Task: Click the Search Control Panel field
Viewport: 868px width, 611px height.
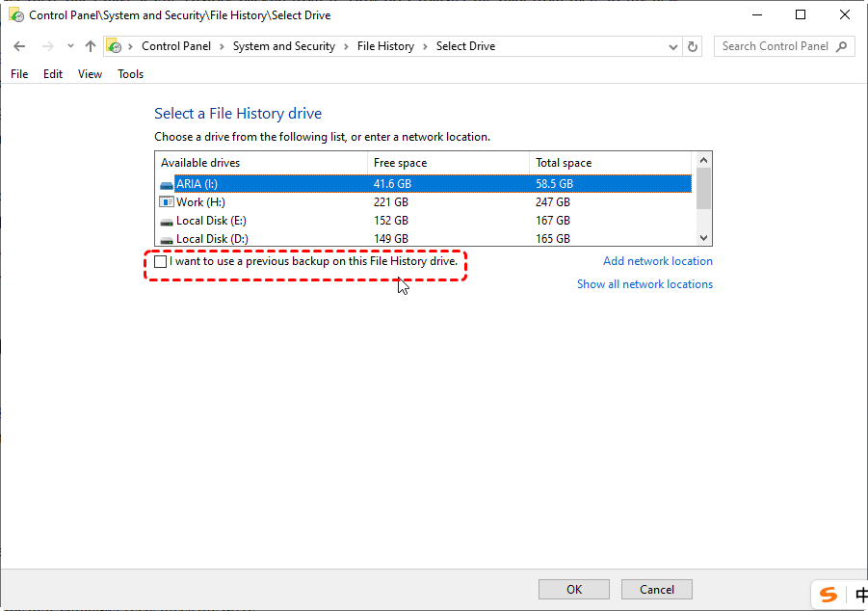Action: 775,46
